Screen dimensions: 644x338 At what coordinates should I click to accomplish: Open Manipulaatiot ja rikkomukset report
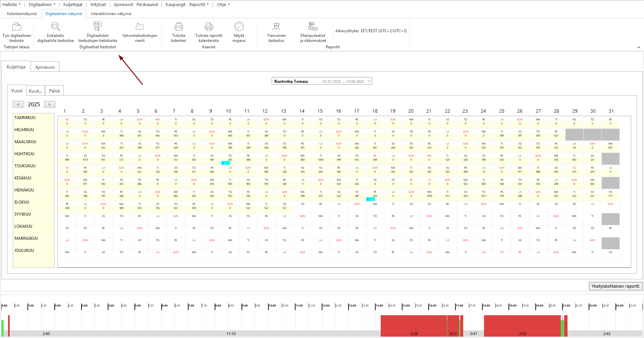pos(313,26)
